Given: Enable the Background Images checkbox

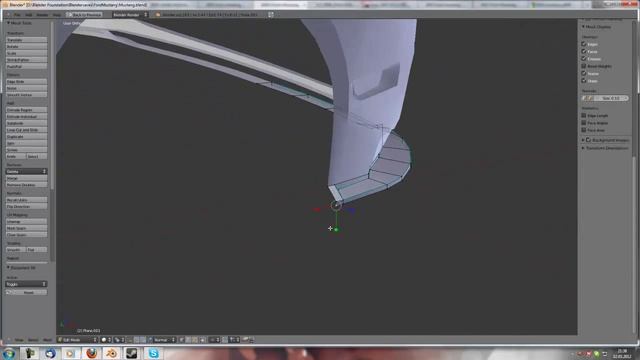Looking at the screenshot, I should (589, 140).
